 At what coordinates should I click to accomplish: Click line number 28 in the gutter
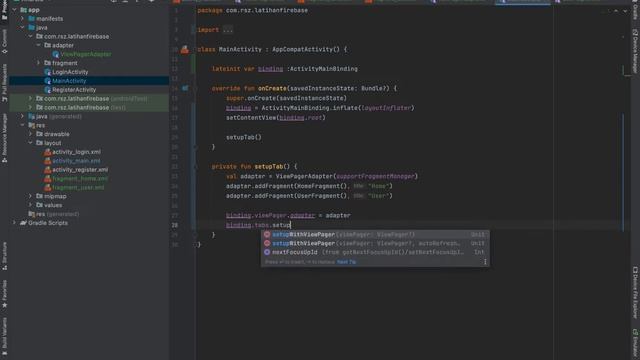[175, 225]
